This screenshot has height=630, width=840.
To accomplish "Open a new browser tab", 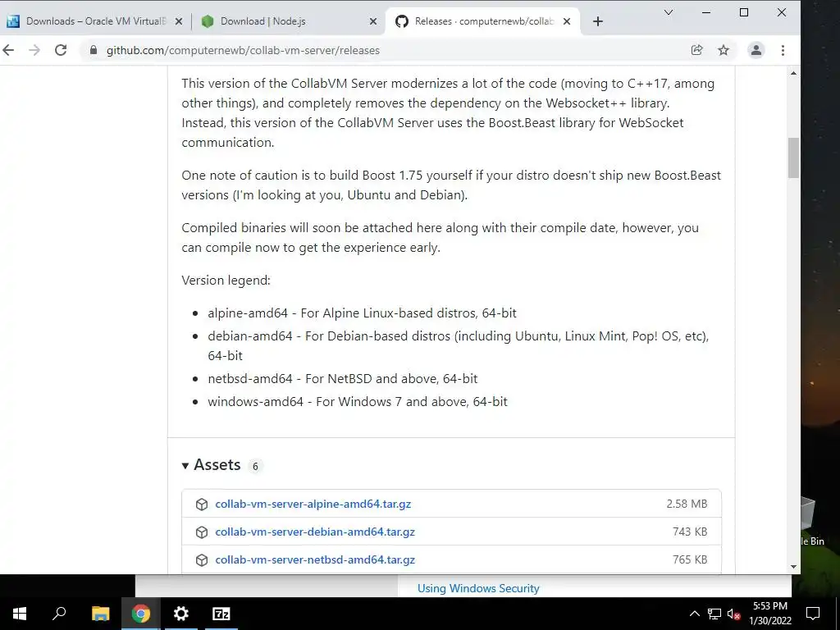I will 598,21.
